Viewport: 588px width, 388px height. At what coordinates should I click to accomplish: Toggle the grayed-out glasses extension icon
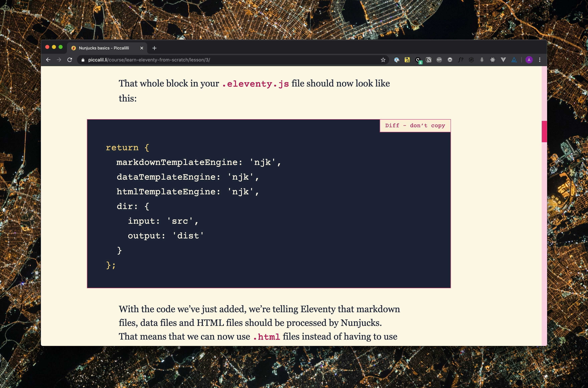coord(439,60)
